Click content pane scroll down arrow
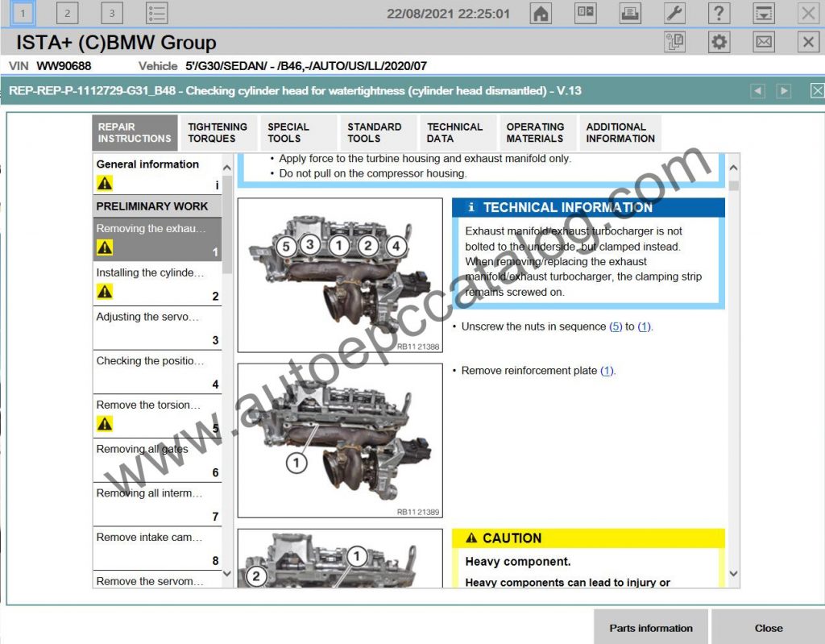Screen dimensions: 825x644 point(733,573)
